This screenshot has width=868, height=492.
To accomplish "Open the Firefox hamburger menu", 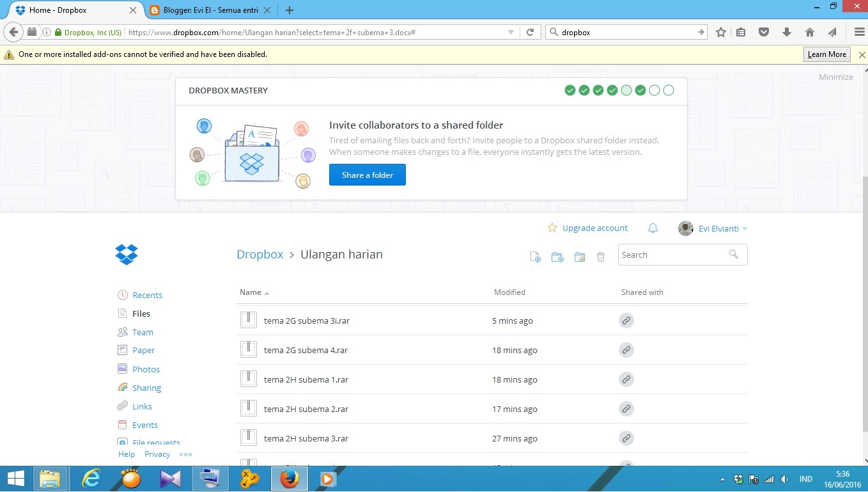I will 860,32.
